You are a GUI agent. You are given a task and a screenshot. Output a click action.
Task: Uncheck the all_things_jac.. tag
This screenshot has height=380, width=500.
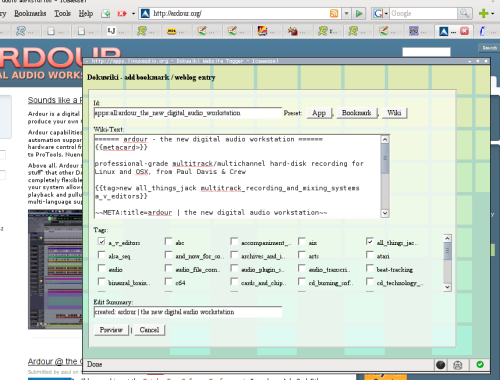(x=370, y=241)
